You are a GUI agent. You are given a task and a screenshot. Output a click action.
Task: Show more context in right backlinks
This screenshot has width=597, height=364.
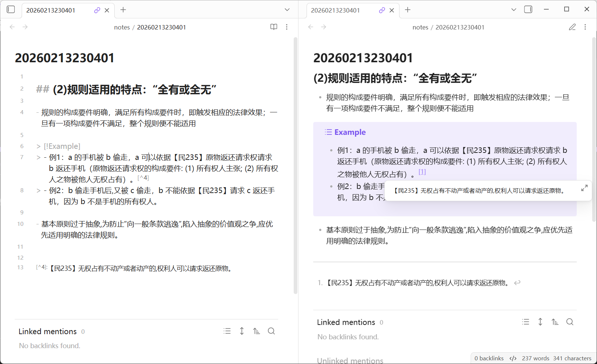click(x=540, y=322)
